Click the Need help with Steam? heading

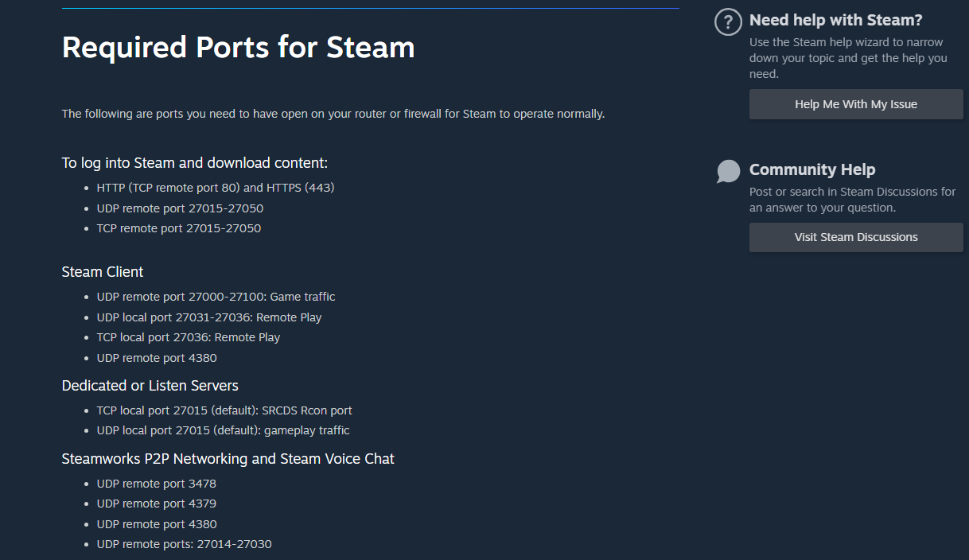tap(835, 21)
